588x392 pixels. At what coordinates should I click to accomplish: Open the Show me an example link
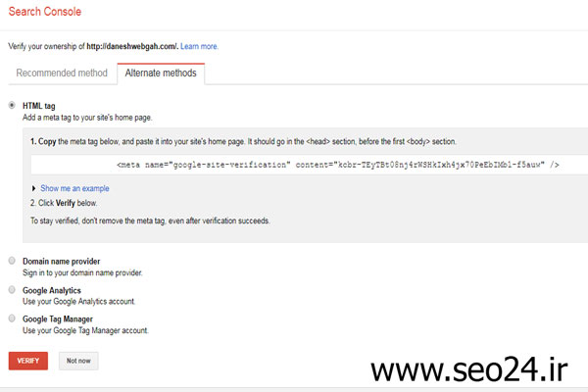tap(74, 188)
